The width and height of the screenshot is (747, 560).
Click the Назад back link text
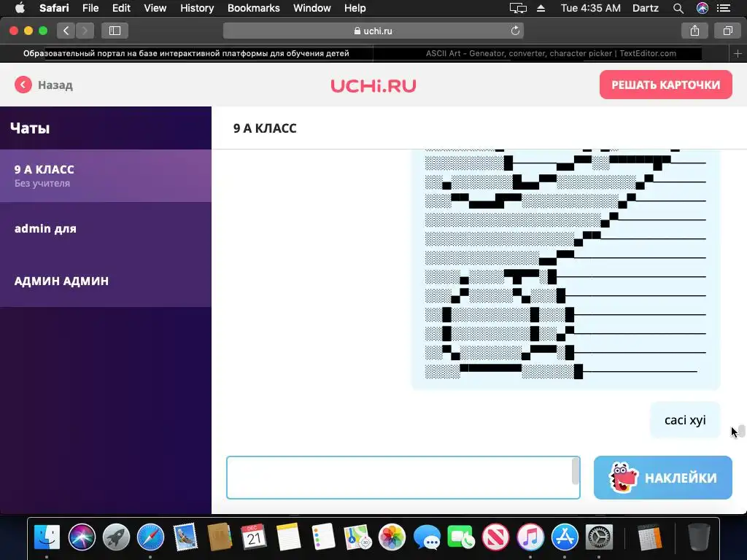pos(55,85)
